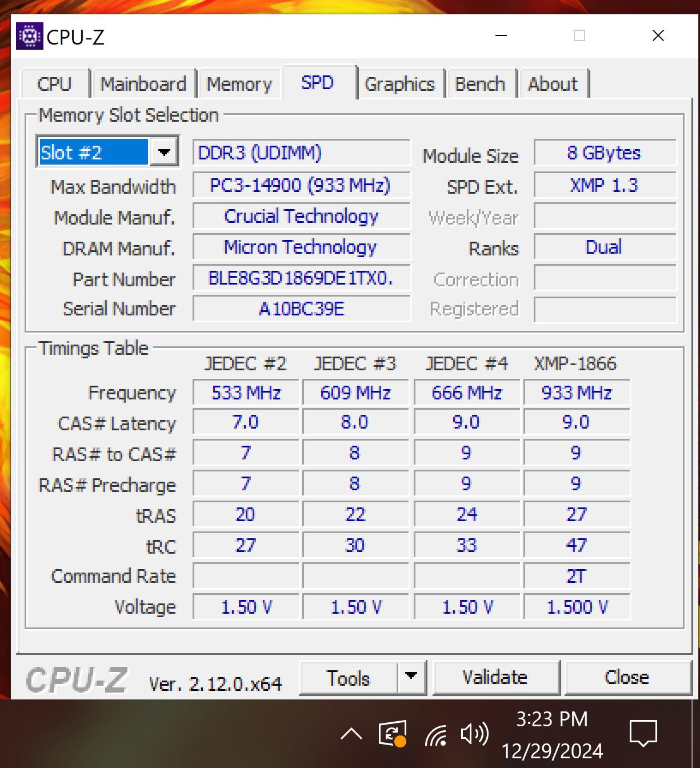
Task: Click the Serial Number field
Action: (301, 309)
